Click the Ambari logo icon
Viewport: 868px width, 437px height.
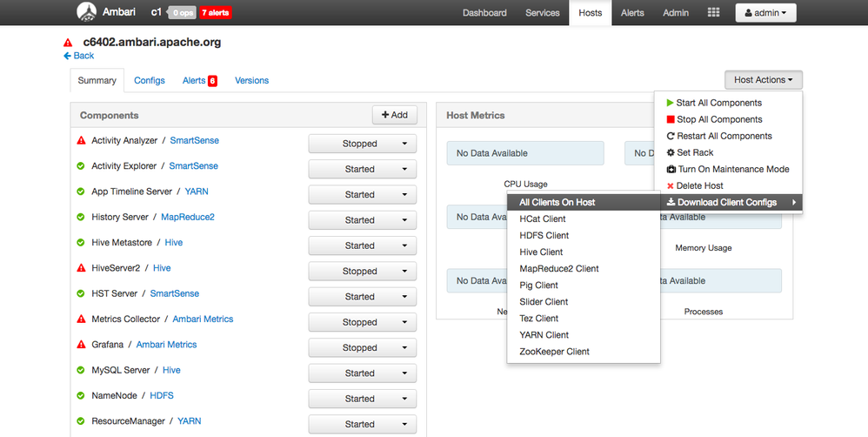click(86, 12)
